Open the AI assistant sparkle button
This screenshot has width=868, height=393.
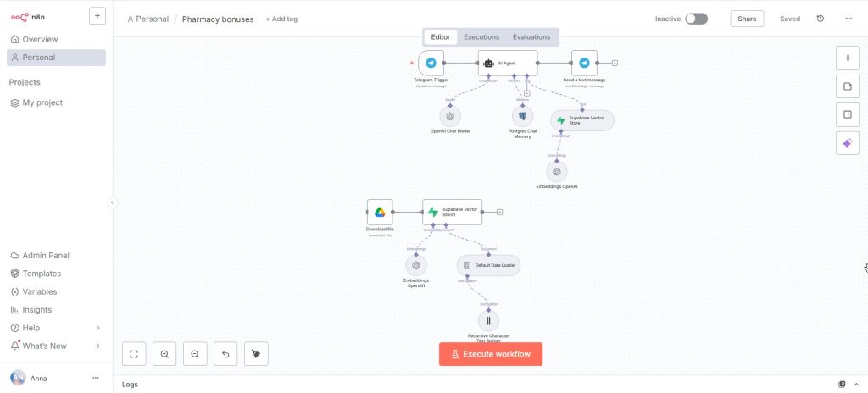[x=847, y=143]
